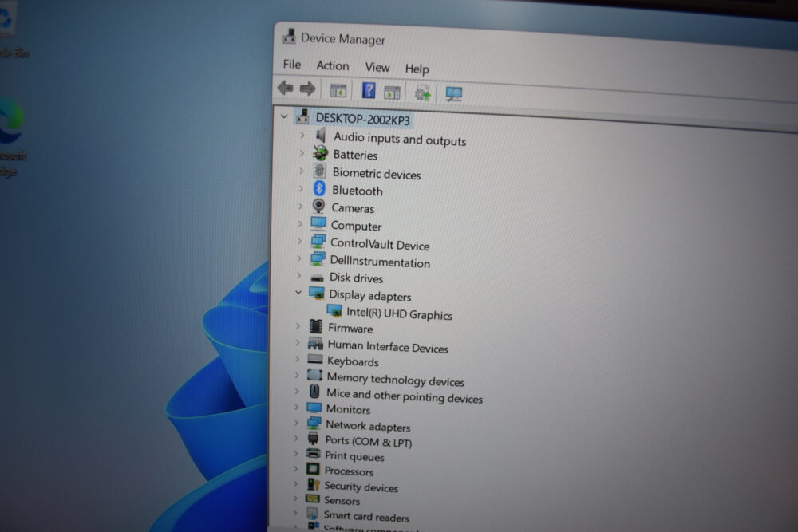Select Memory technology devices label
Image resolution: width=798 pixels, height=532 pixels.
pyautogui.click(x=396, y=380)
